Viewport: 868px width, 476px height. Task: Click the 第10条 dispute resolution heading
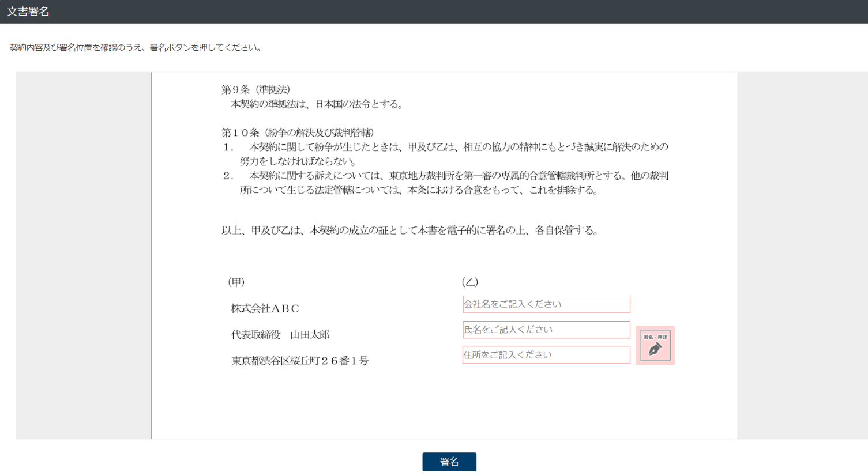tap(298, 133)
